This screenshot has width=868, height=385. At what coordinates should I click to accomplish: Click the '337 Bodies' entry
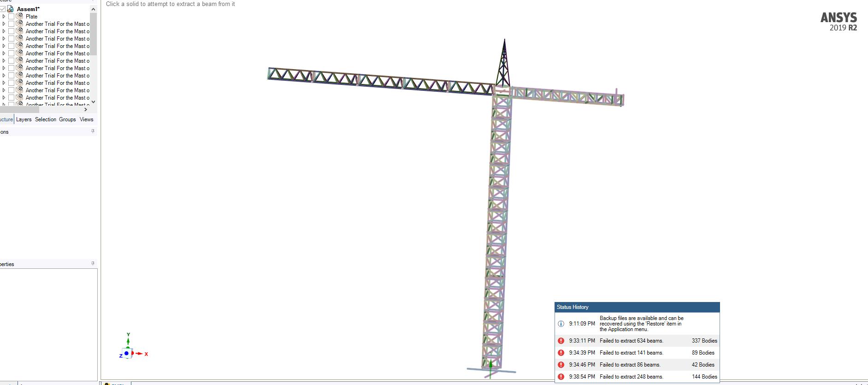coord(704,341)
